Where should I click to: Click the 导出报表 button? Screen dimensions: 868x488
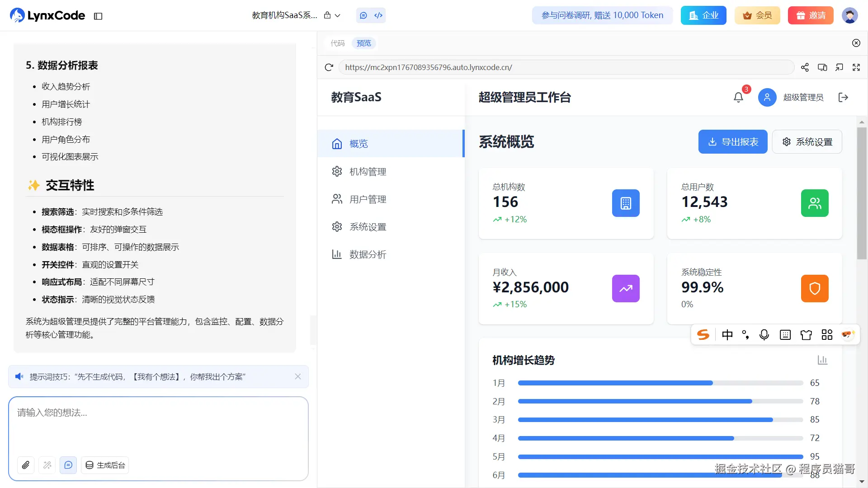[732, 142]
